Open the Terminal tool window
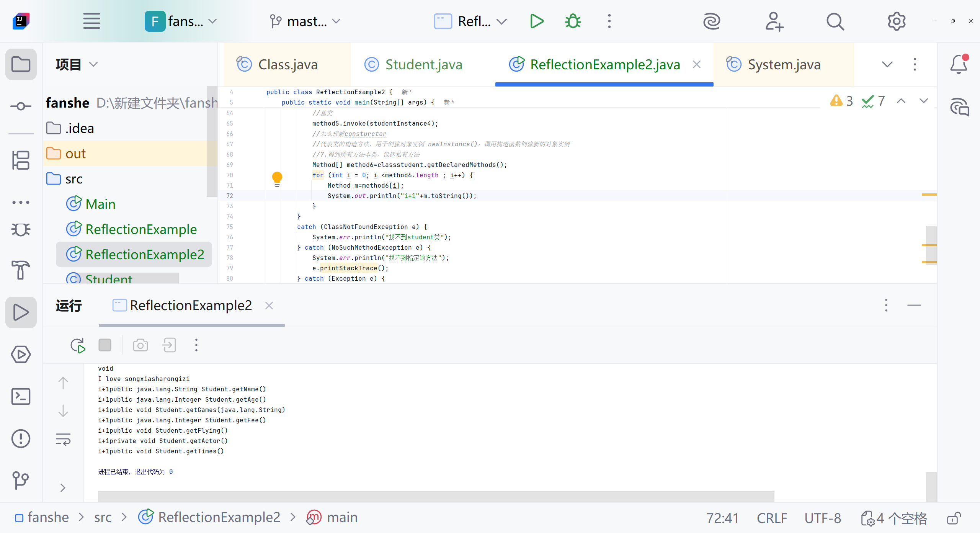This screenshot has height=533, width=980. click(21, 397)
